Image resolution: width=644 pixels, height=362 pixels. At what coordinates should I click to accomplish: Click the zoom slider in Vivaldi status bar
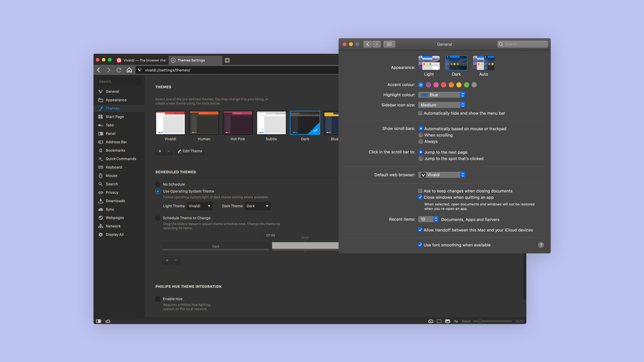click(493, 321)
